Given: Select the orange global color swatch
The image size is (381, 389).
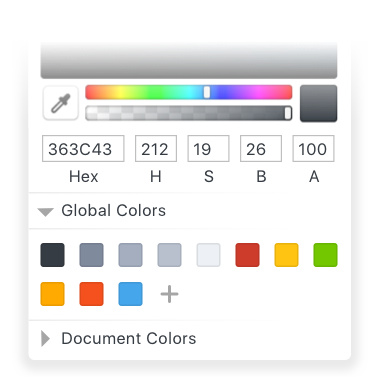Looking at the screenshot, I should point(52,294).
